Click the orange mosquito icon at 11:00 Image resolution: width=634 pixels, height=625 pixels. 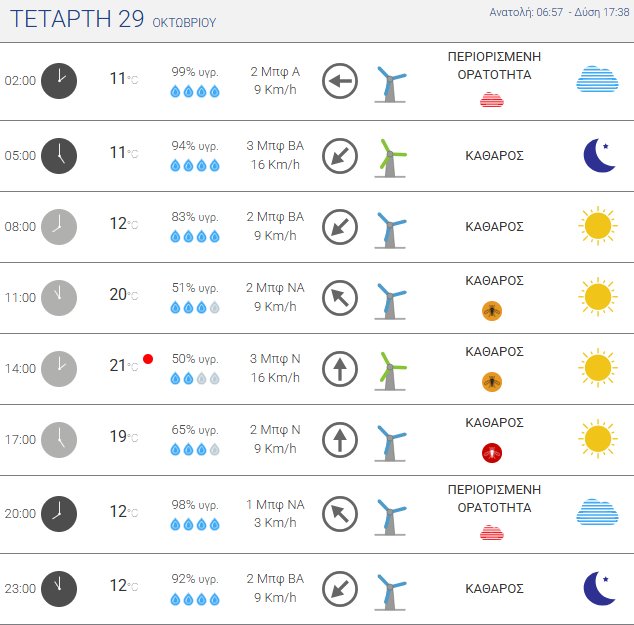[492, 310]
